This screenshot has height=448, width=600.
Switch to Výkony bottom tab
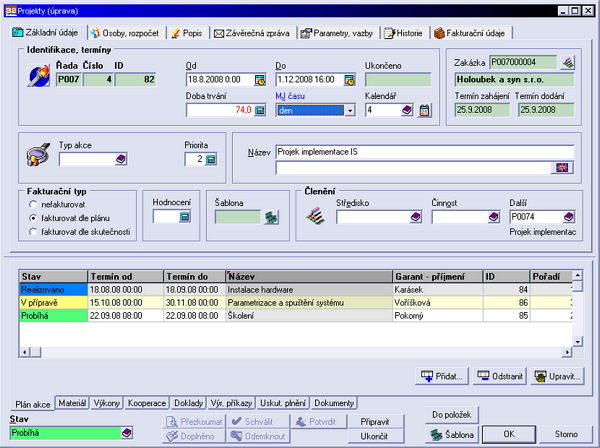[107, 403]
